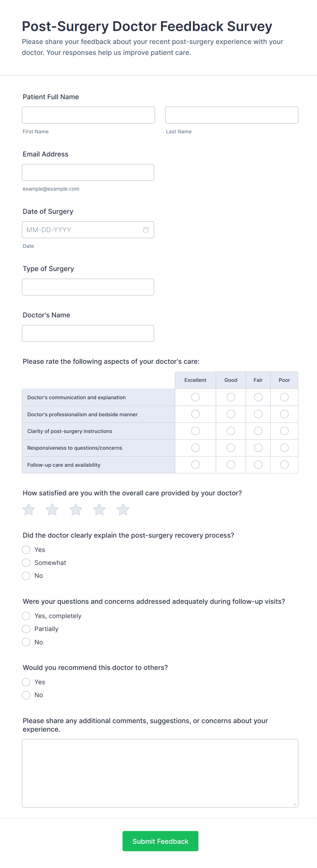Rate doctor's communication as Excellent
Image resolution: width=317 pixels, height=868 pixels.
195,397
